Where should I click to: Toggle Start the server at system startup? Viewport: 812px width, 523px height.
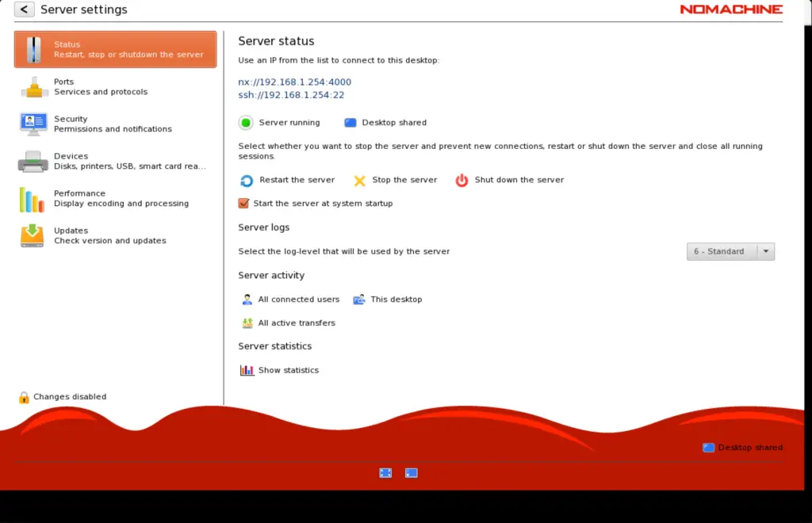244,204
